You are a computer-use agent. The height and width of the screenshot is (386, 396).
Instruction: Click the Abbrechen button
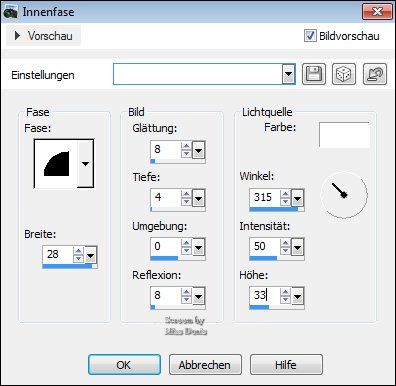205,365
